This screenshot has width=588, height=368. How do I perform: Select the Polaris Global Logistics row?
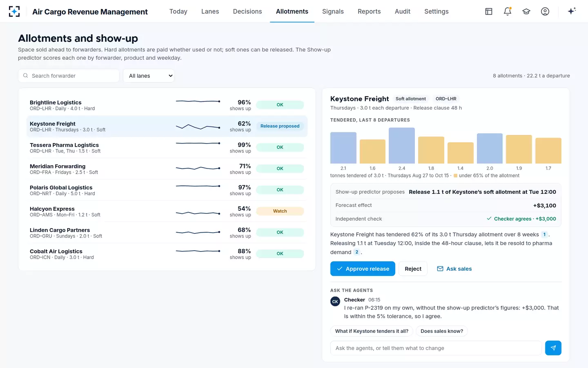pos(167,190)
